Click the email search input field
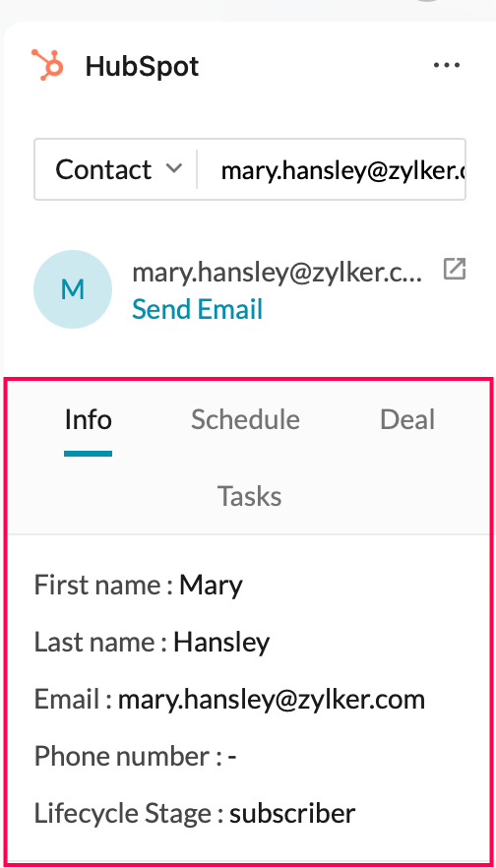Viewport: 496px width, 868px height. tap(332, 169)
